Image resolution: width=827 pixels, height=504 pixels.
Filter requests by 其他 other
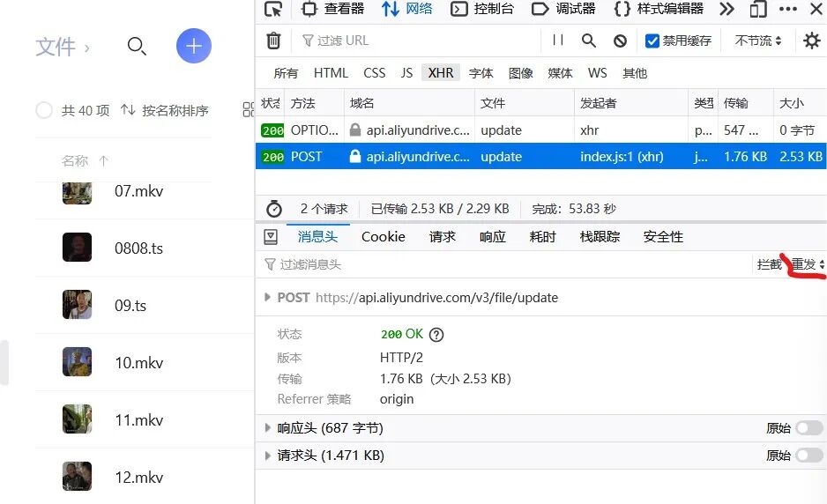(x=635, y=73)
